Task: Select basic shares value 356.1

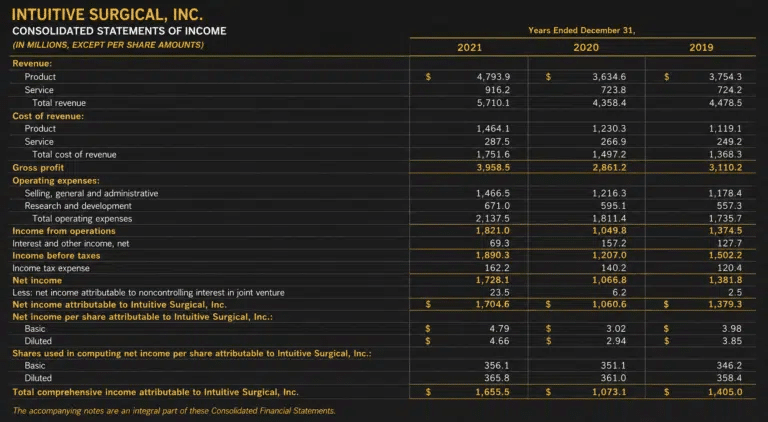Action: point(497,366)
